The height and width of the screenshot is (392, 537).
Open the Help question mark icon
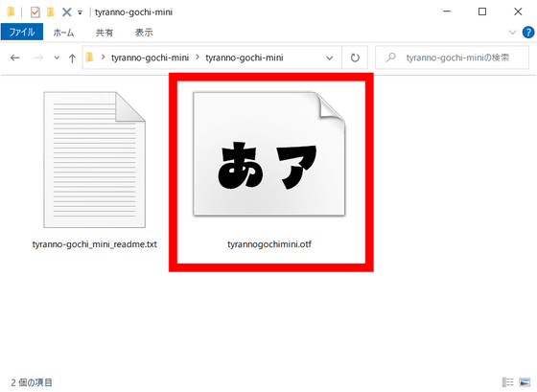point(528,33)
